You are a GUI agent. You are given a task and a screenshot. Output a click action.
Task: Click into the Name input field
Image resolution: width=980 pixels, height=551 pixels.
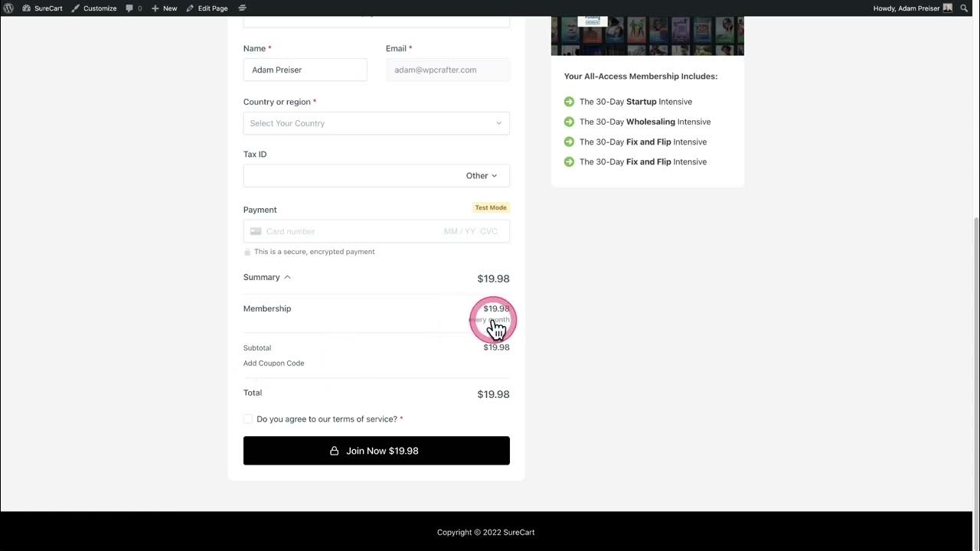point(305,70)
